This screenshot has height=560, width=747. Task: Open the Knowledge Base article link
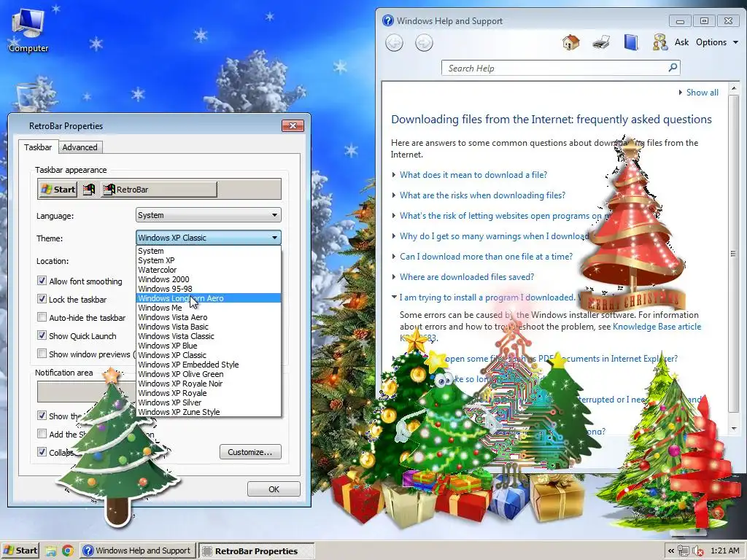[657, 327]
